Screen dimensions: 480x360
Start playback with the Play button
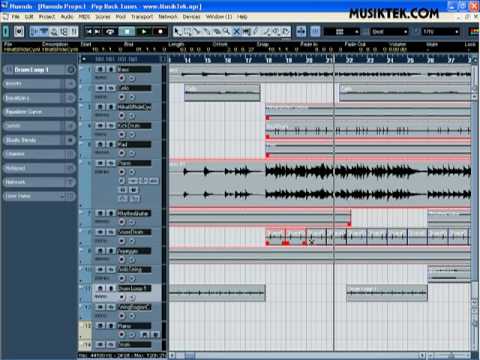tap(144, 32)
